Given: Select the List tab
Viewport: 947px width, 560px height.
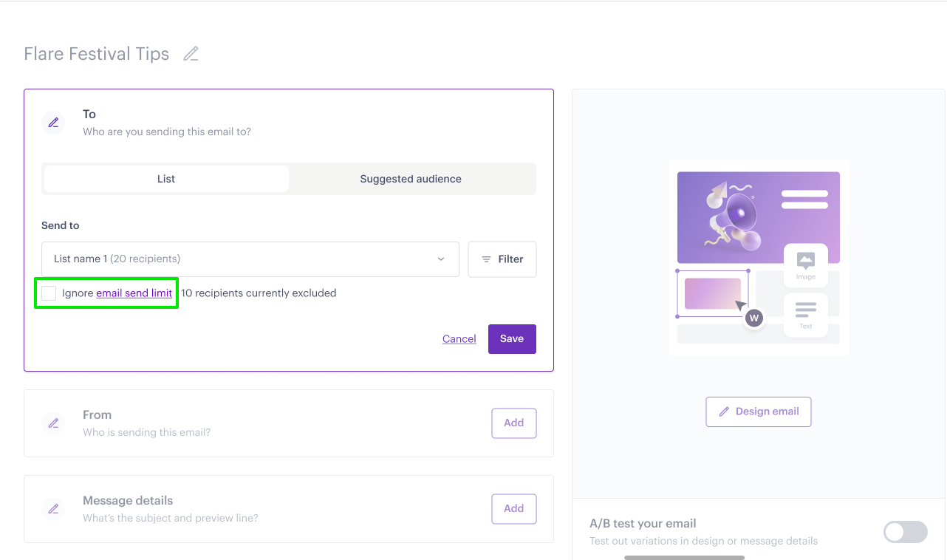Looking at the screenshot, I should [x=166, y=179].
